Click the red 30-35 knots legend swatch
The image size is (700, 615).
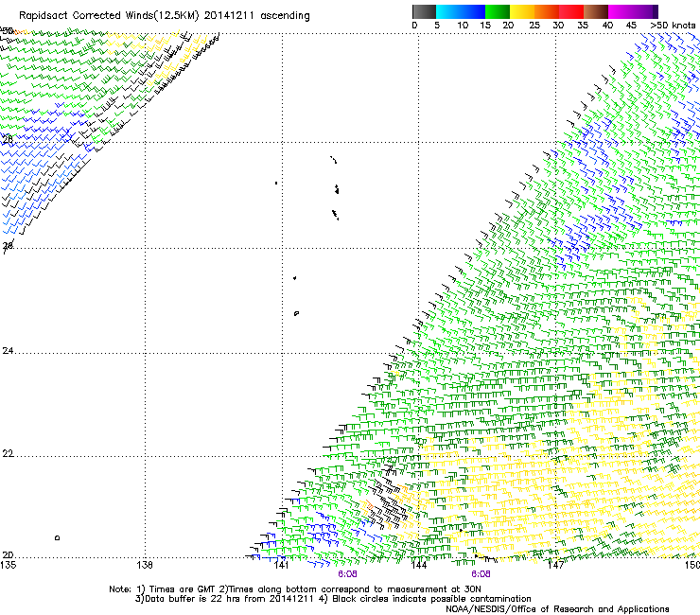pos(571,11)
